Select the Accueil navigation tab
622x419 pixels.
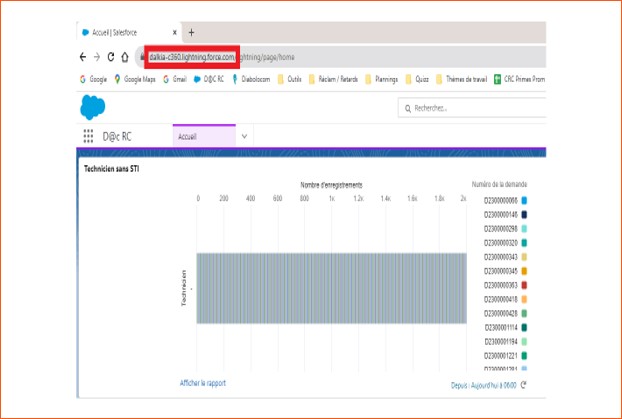[204, 136]
